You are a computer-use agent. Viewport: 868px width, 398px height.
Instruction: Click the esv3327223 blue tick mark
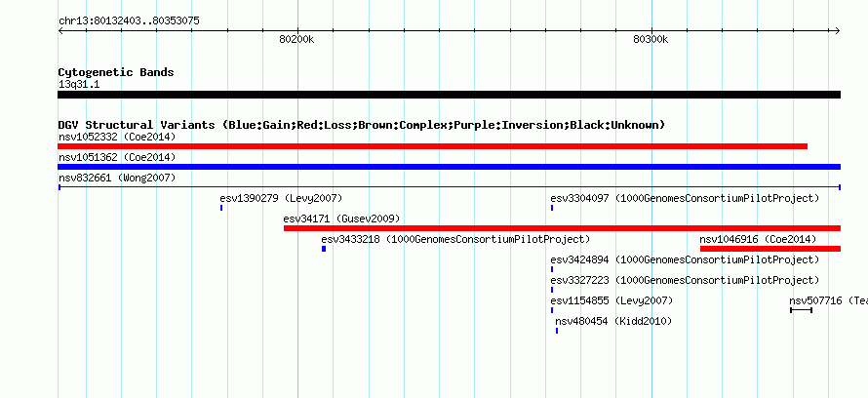[552, 290]
